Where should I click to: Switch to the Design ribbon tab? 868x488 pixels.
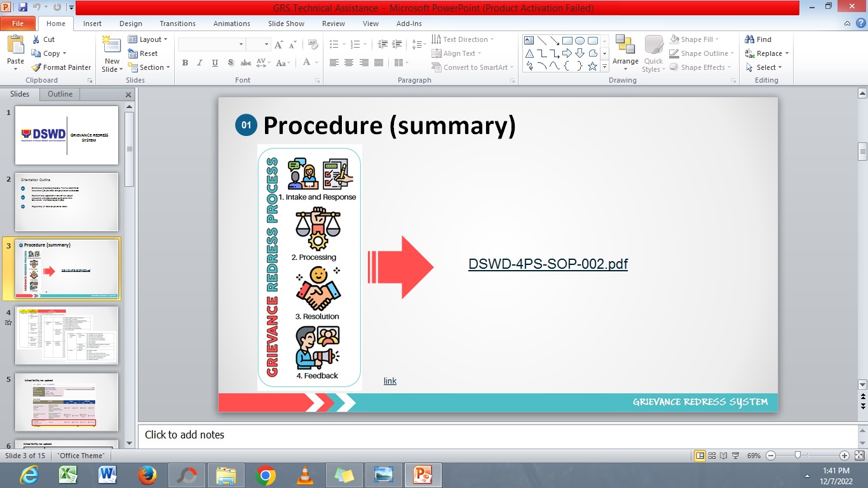tap(131, 24)
